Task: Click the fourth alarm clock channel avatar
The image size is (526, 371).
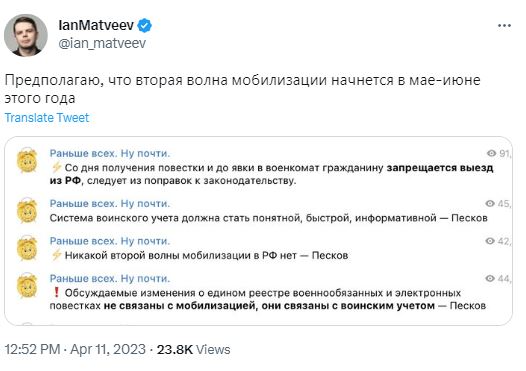Action: (x=27, y=285)
